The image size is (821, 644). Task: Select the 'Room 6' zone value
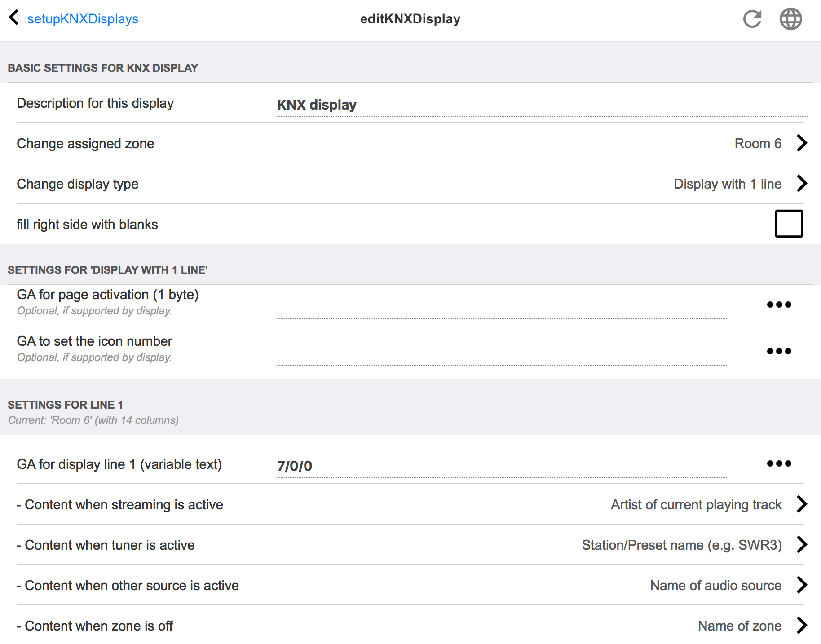758,144
